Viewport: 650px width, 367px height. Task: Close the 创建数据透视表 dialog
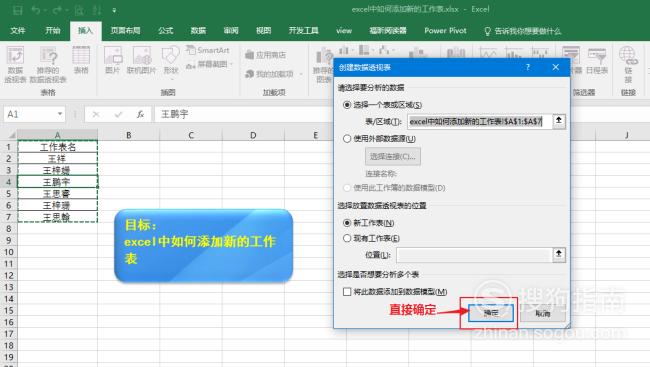pos(556,67)
